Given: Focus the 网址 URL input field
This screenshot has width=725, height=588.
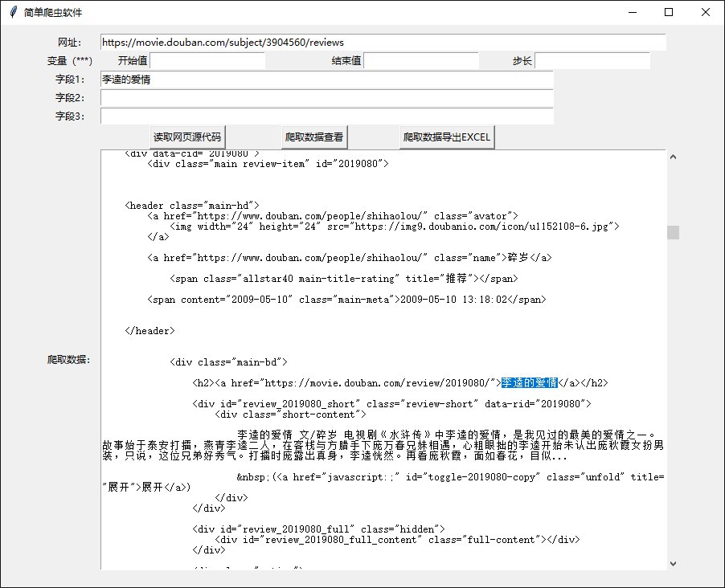Looking at the screenshot, I should pyautogui.click(x=383, y=42).
